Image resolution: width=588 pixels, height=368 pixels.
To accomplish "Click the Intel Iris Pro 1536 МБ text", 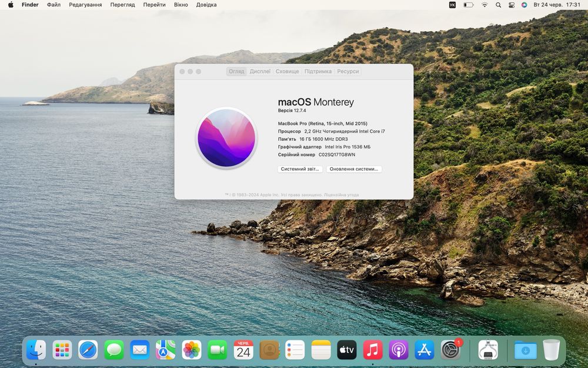I will [x=348, y=147].
